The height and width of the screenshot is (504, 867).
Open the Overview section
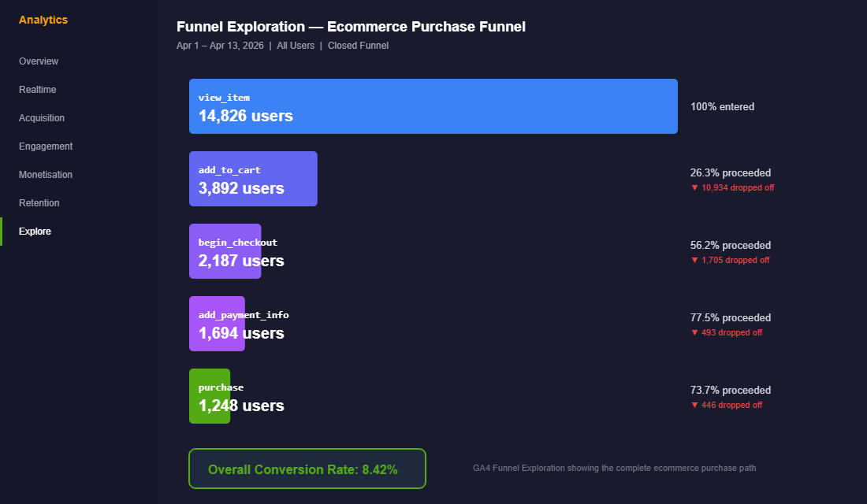[39, 61]
